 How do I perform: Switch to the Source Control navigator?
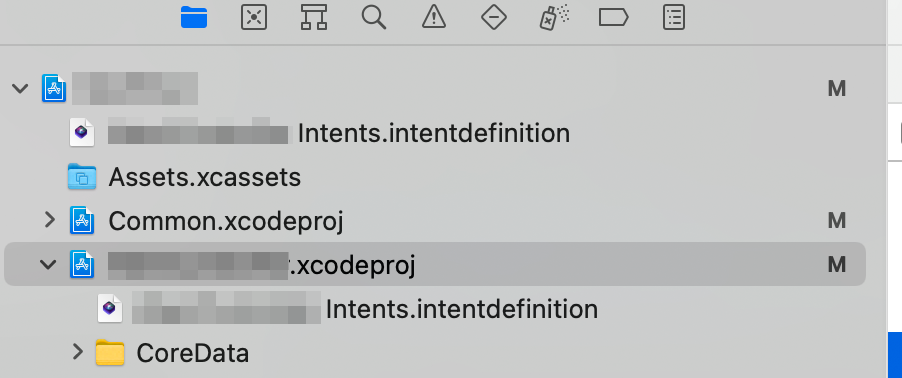pos(254,17)
